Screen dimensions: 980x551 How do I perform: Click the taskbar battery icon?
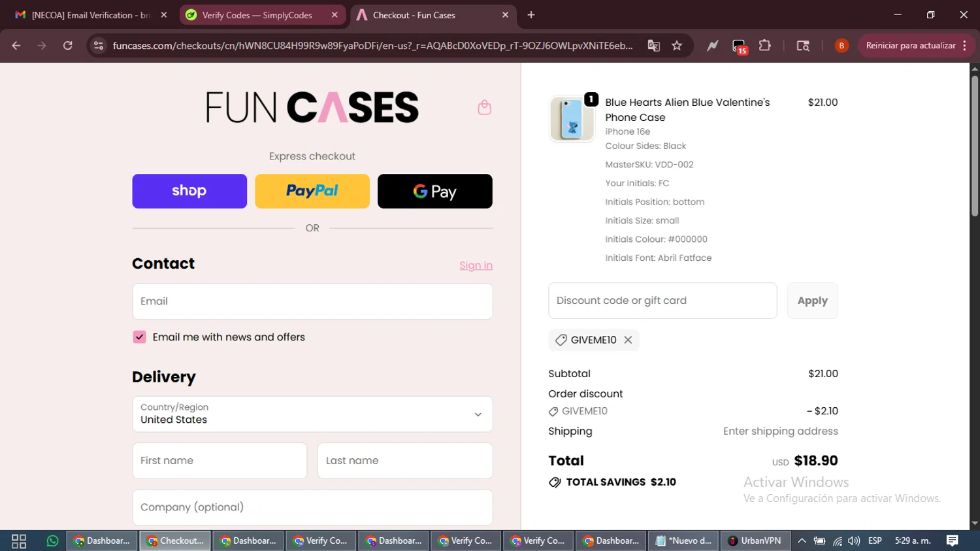click(x=819, y=541)
